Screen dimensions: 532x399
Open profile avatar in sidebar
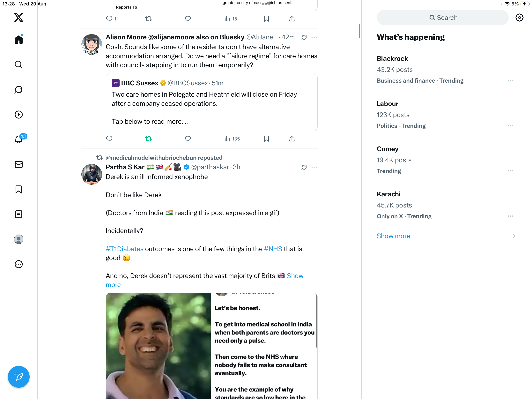coord(18,239)
